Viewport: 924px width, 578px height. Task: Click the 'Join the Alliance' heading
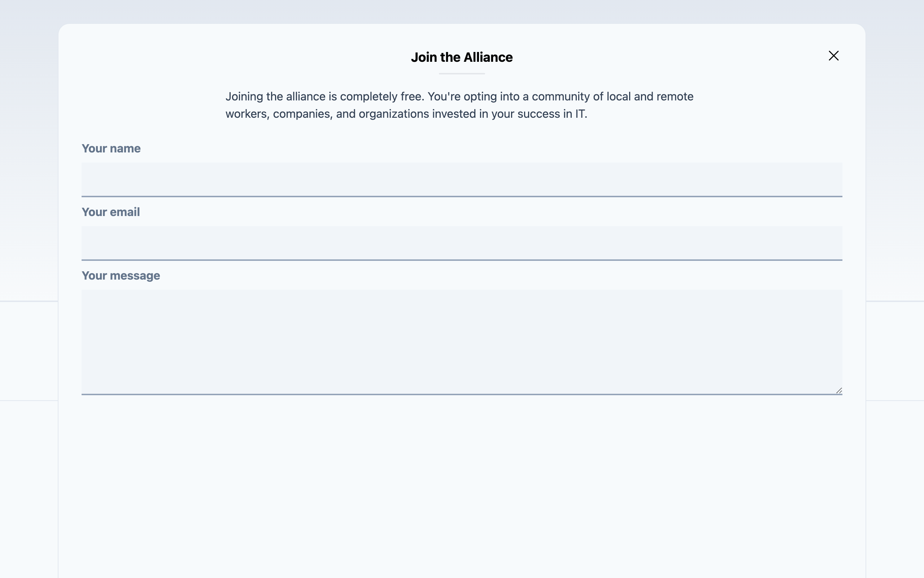pyautogui.click(x=462, y=57)
